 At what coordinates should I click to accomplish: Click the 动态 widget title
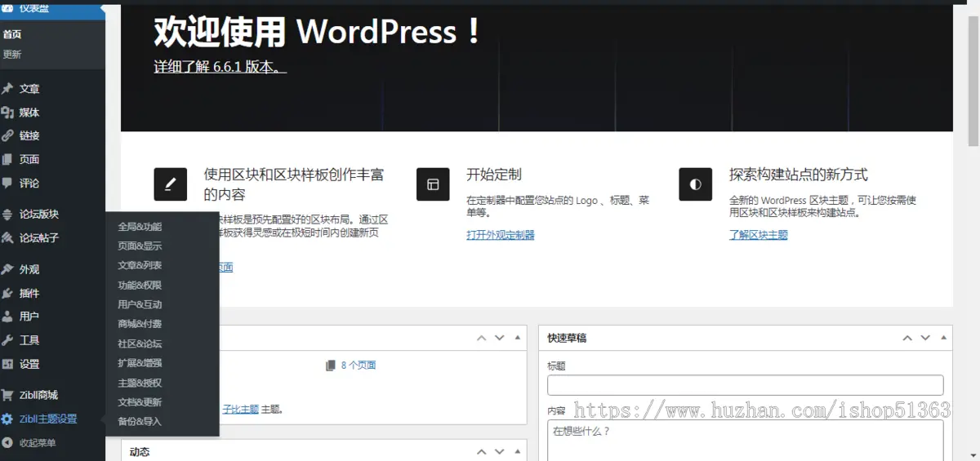pos(140,452)
